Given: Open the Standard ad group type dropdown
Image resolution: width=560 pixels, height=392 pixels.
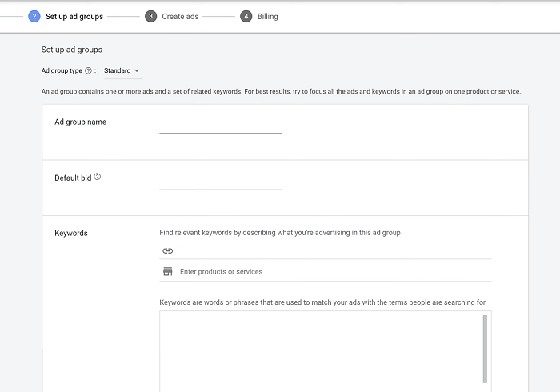Looking at the screenshot, I should pyautogui.click(x=122, y=70).
